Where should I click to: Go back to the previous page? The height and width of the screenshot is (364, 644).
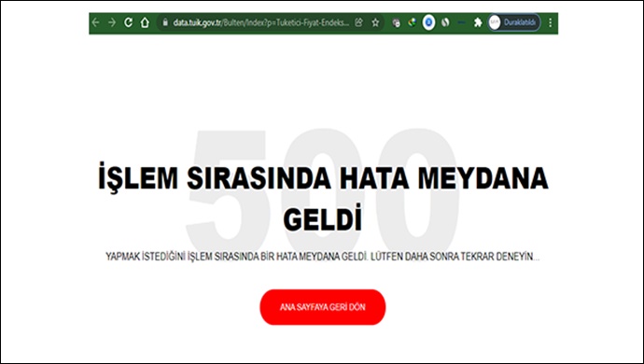pos(96,22)
